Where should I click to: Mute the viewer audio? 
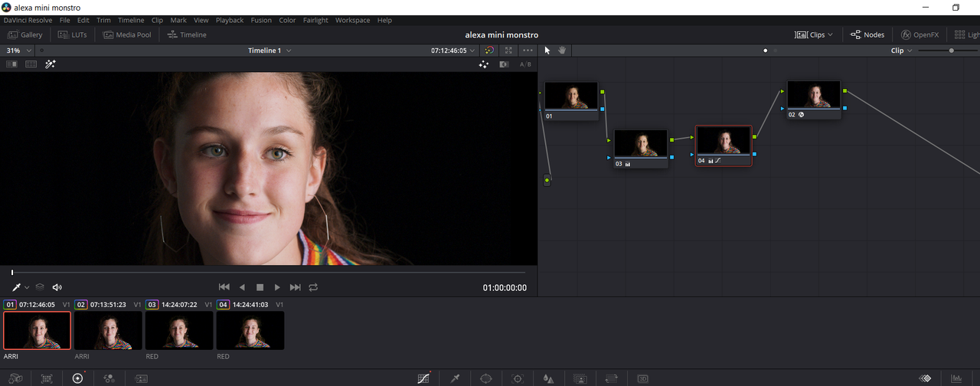pyautogui.click(x=57, y=287)
